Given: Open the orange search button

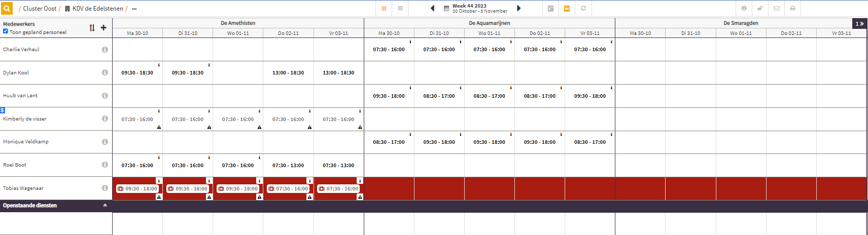Looking at the screenshot, I should (x=6, y=9).
